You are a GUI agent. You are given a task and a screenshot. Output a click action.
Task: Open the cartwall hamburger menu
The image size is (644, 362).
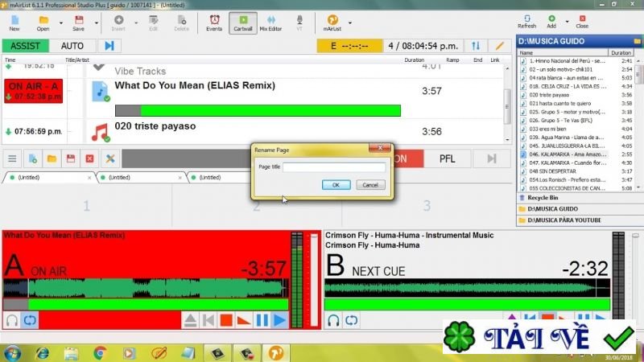pos(12,158)
